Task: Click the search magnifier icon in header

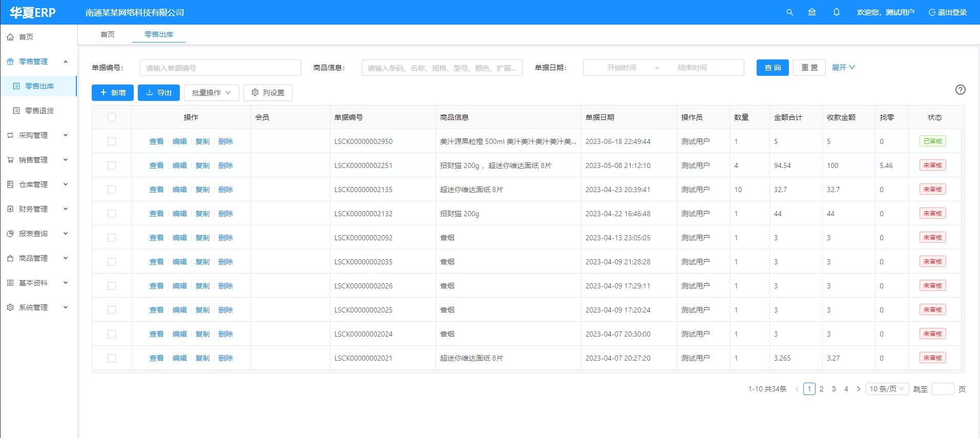Action: click(x=789, y=12)
